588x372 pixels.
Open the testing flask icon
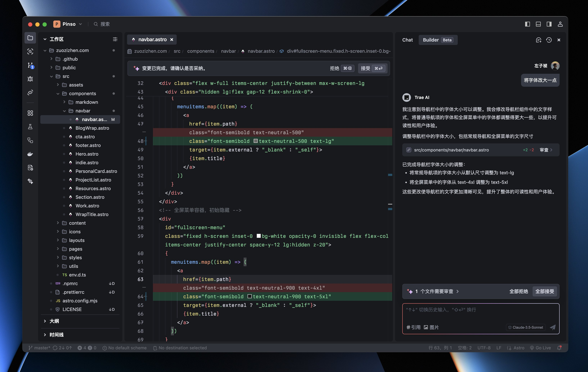(x=30, y=127)
